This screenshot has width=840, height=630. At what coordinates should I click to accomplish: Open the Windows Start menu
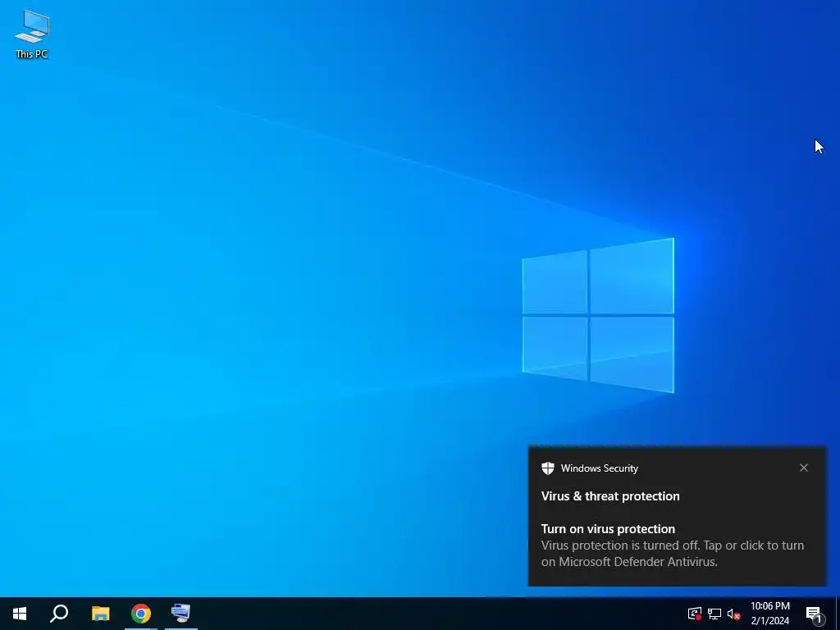(20, 614)
